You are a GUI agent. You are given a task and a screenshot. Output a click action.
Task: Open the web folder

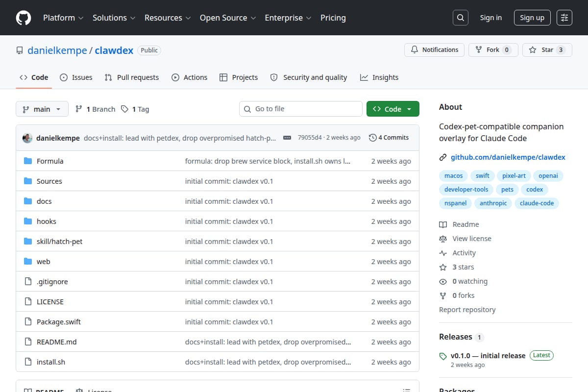(44, 262)
